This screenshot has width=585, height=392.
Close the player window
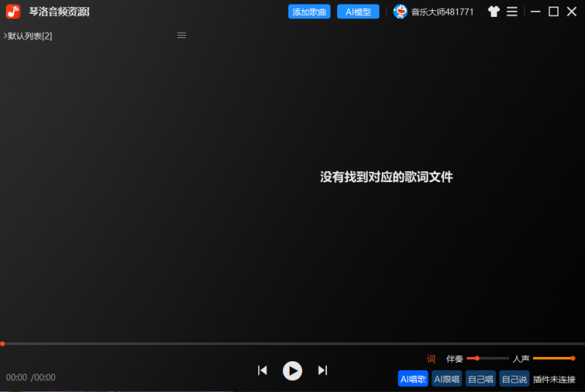pos(572,12)
